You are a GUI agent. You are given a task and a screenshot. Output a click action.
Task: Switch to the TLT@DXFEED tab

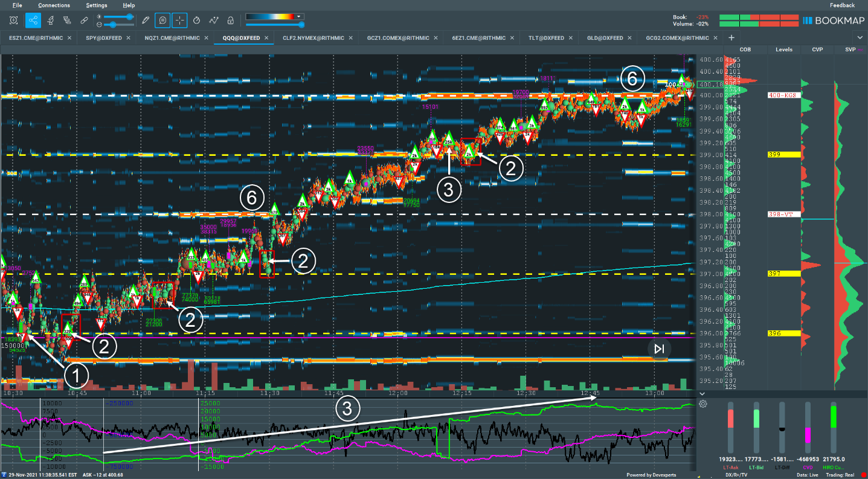(546, 37)
